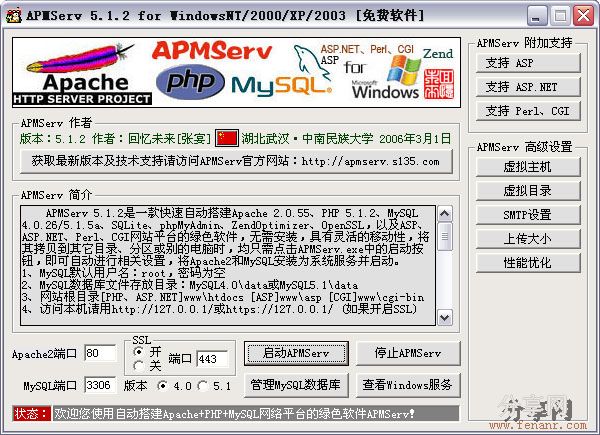Click the Zend logo text in banner

(437, 53)
